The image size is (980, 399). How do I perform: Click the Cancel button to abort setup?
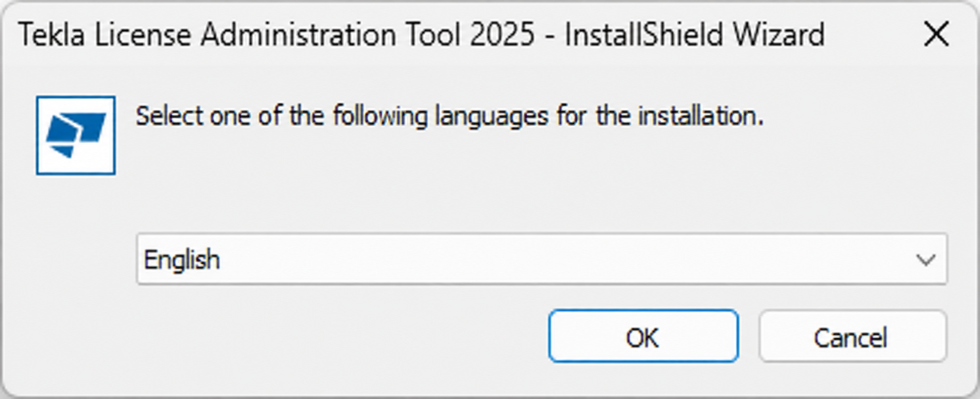click(x=852, y=336)
